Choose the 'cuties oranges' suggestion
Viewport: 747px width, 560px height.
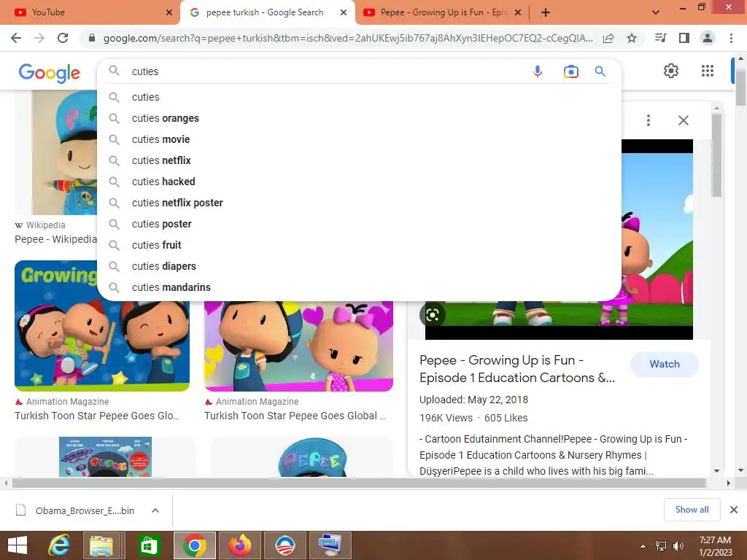coord(359,118)
